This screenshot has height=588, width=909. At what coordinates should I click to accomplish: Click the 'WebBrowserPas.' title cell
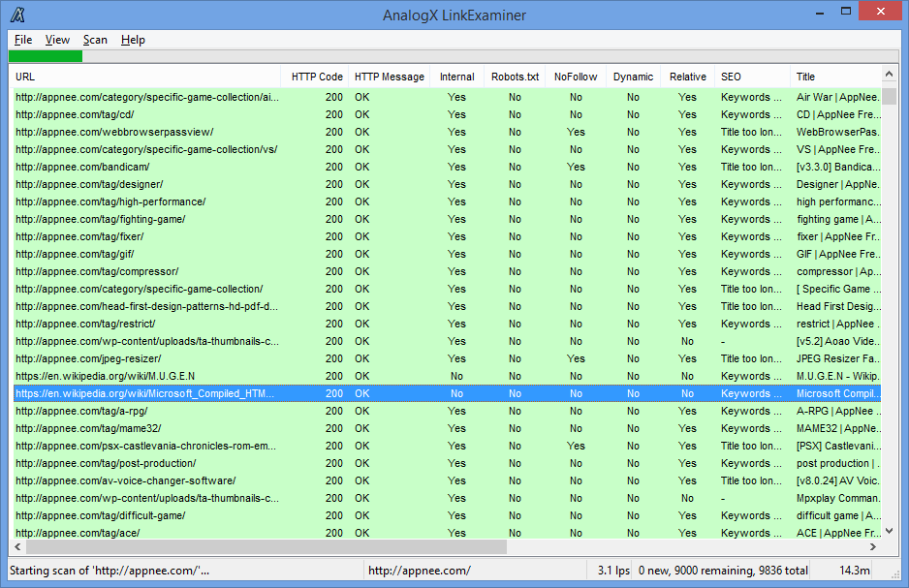tap(837, 132)
